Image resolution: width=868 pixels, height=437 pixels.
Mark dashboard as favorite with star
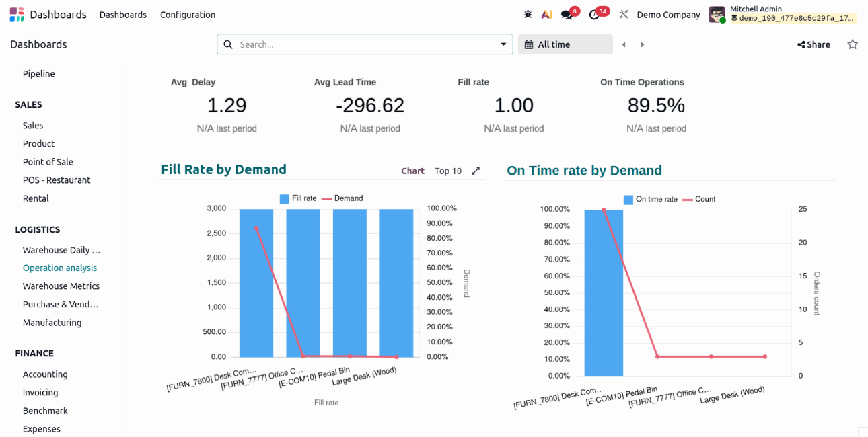(x=853, y=44)
